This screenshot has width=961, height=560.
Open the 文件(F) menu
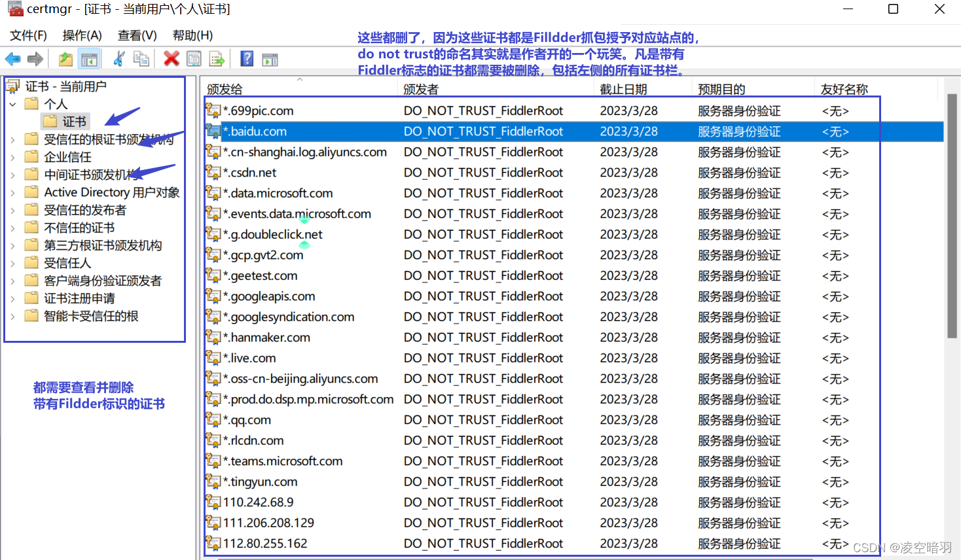[28, 35]
